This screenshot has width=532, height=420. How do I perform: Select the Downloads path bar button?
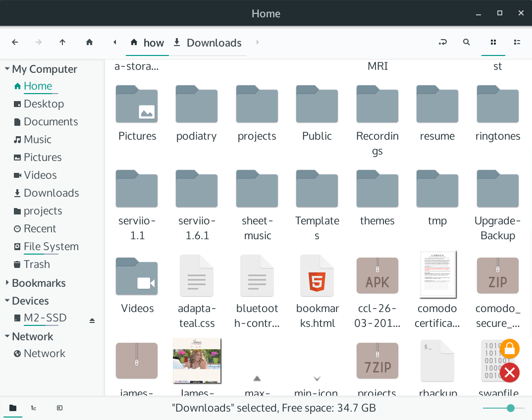[x=208, y=43]
